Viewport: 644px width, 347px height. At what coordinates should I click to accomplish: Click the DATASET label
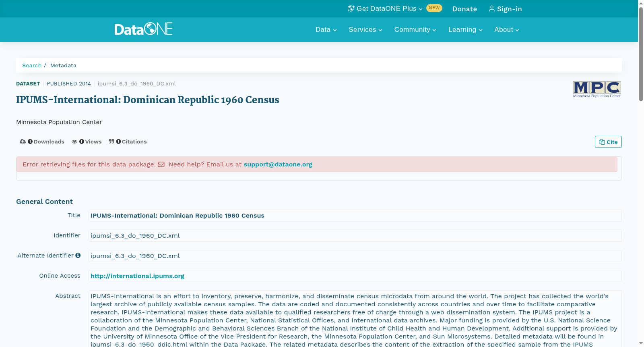pyautogui.click(x=28, y=84)
